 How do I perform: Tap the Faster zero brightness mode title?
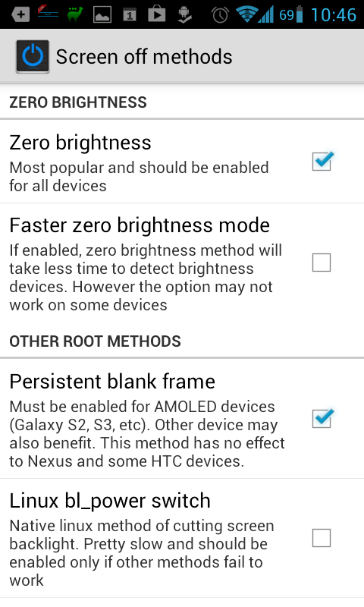[x=140, y=225]
